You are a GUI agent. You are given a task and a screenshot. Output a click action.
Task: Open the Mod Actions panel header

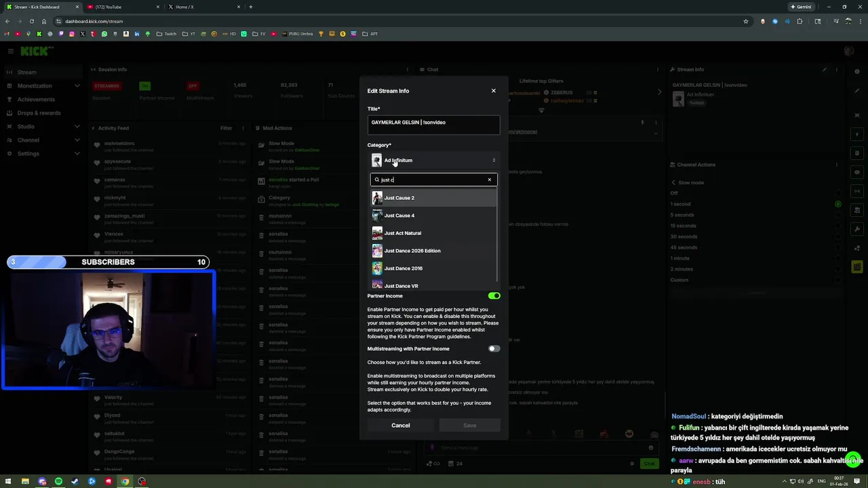[277, 128]
